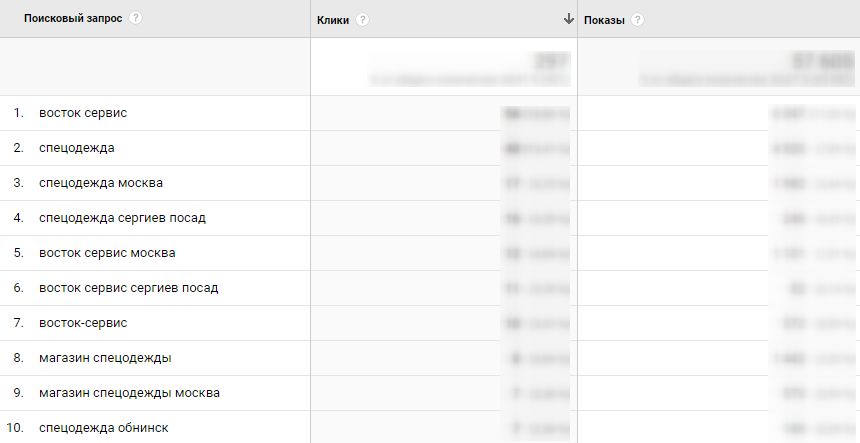Click help icon next to Поисковый запрос
The height and width of the screenshot is (443, 860).
136,18
